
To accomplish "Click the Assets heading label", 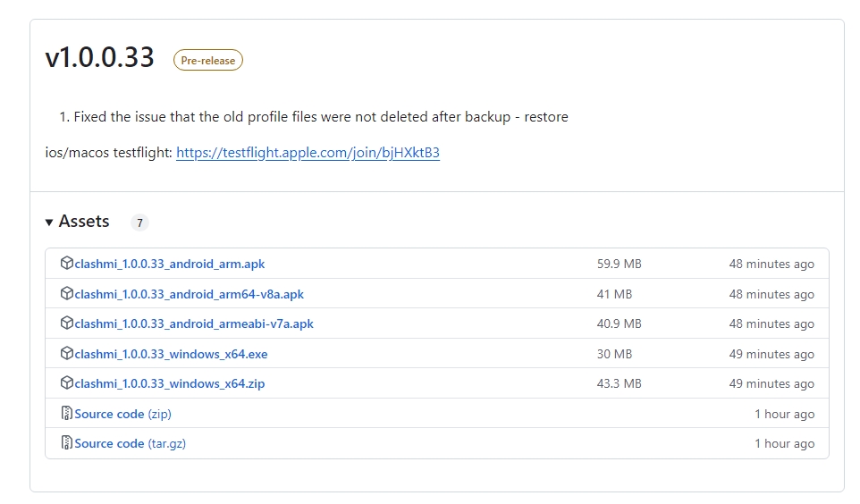I will [84, 221].
